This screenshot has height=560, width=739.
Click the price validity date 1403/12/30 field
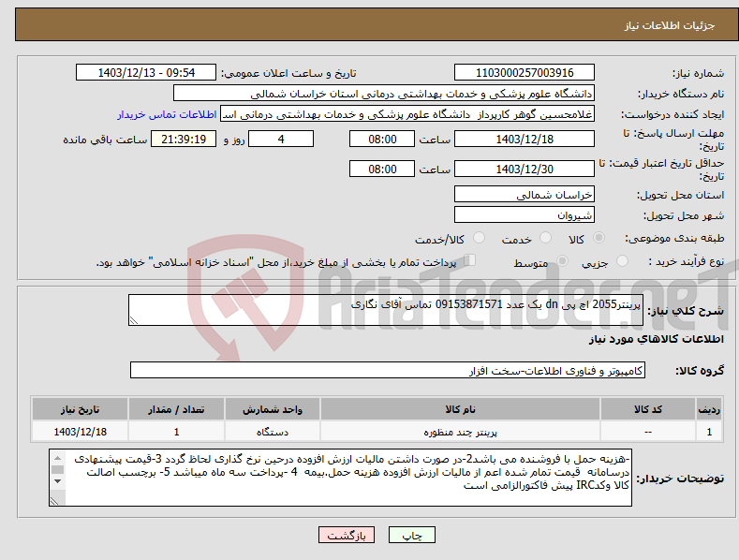point(525,169)
